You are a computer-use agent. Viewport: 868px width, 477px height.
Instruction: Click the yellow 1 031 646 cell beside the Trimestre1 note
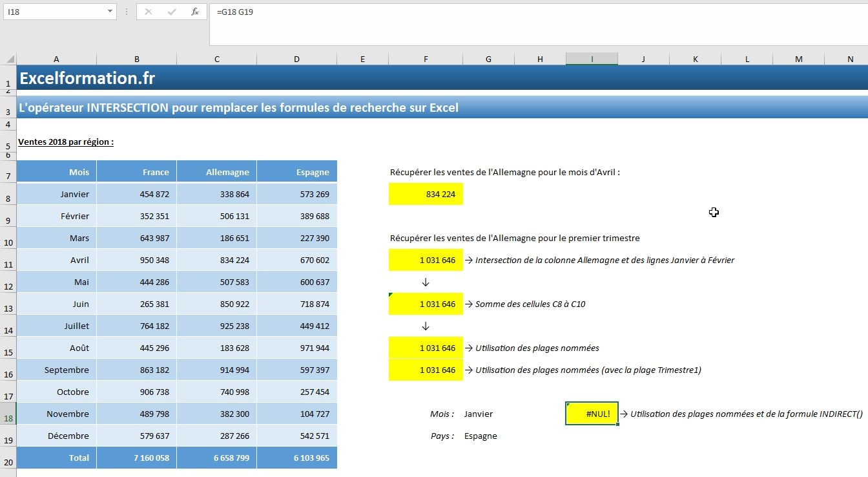tap(426, 370)
